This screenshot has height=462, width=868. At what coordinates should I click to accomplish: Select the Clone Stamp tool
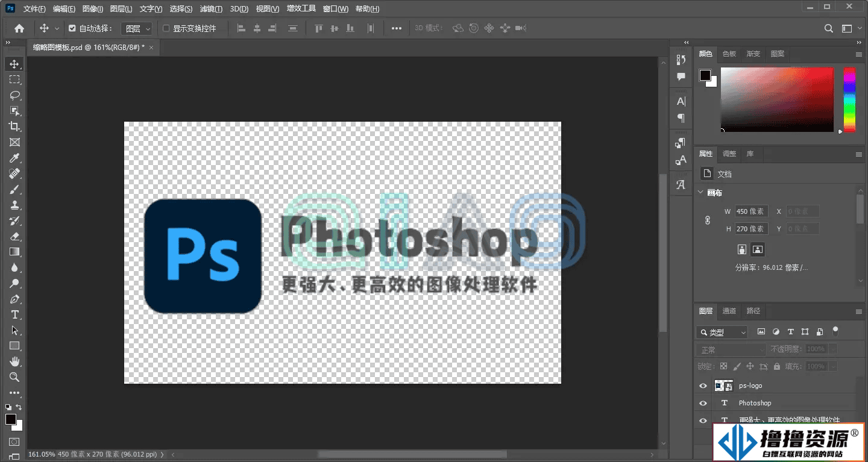(x=14, y=205)
